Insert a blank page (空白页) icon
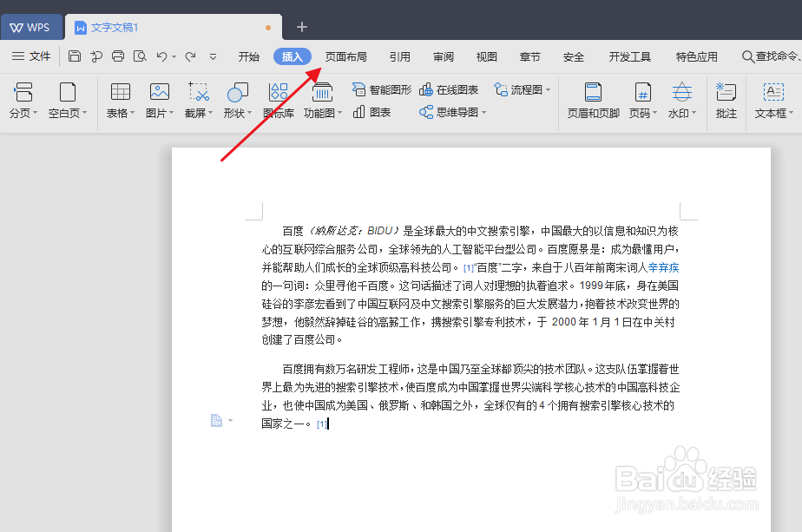The height and width of the screenshot is (532, 802). (x=68, y=92)
